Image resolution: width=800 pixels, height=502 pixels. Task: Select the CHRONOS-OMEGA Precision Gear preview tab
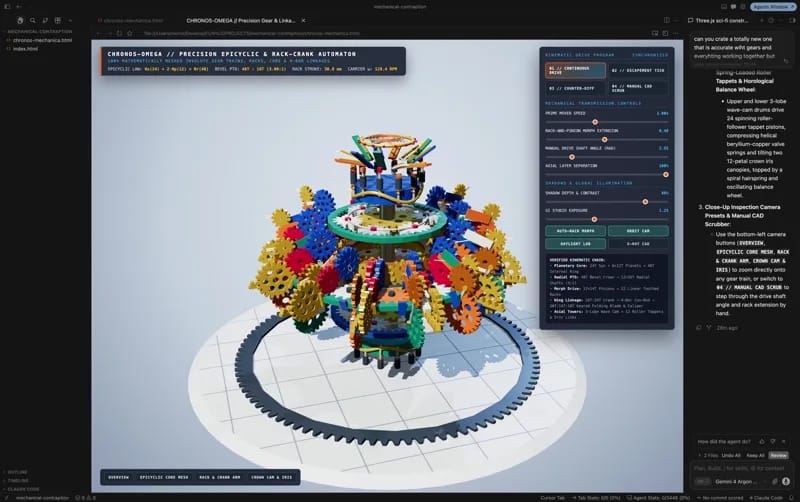(x=240, y=20)
